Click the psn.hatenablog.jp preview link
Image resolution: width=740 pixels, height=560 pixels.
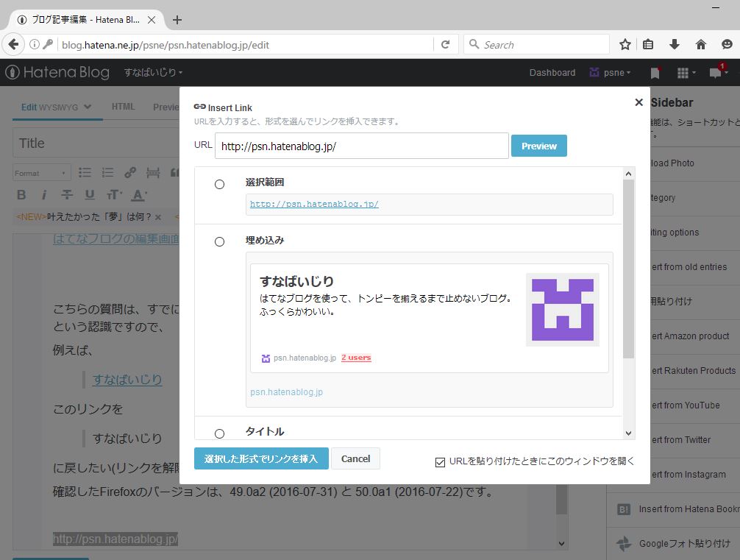point(305,358)
